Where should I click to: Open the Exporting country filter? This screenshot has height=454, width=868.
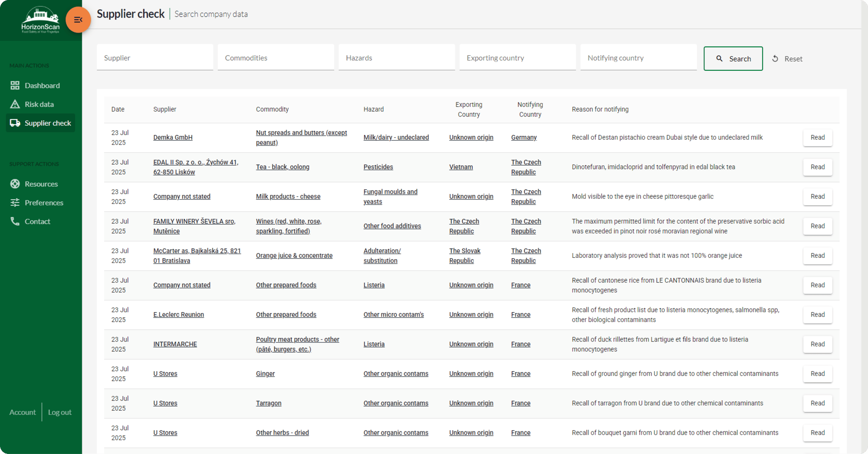coord(518,57)
